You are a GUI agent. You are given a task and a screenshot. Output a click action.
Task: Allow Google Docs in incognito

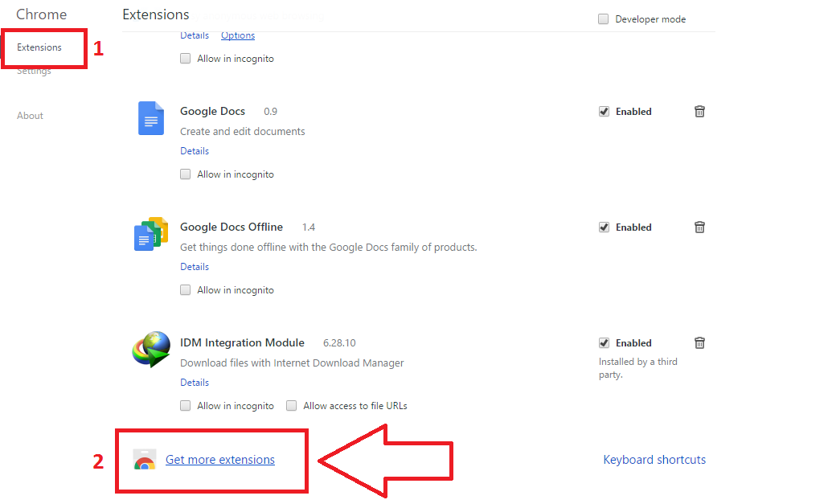(186, 174)
